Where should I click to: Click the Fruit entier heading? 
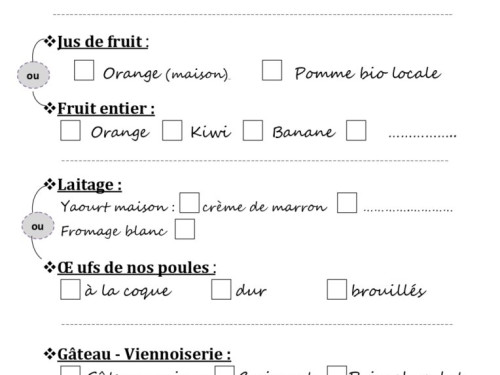[x=106, y=109]
